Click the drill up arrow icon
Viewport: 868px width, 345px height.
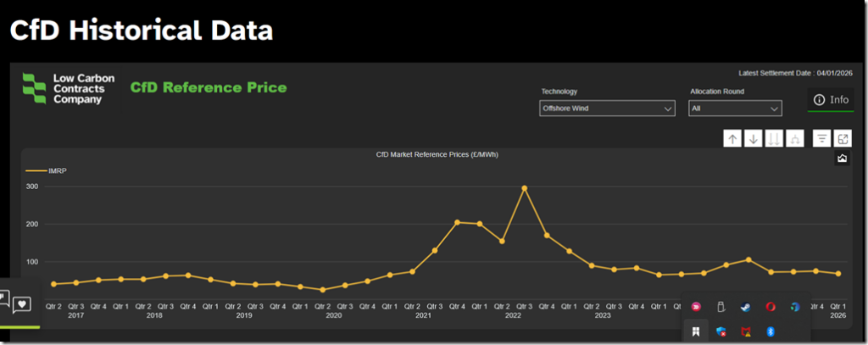click(x=732, y=139)
